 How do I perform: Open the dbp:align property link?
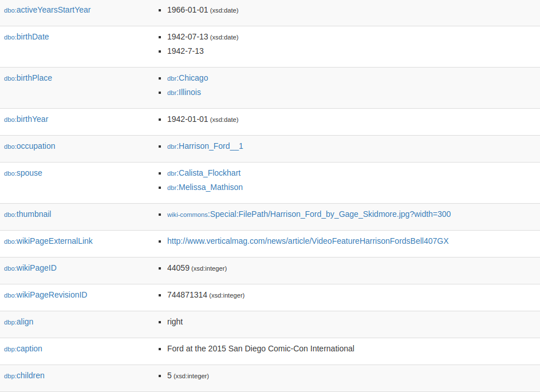tap(19, 322)
